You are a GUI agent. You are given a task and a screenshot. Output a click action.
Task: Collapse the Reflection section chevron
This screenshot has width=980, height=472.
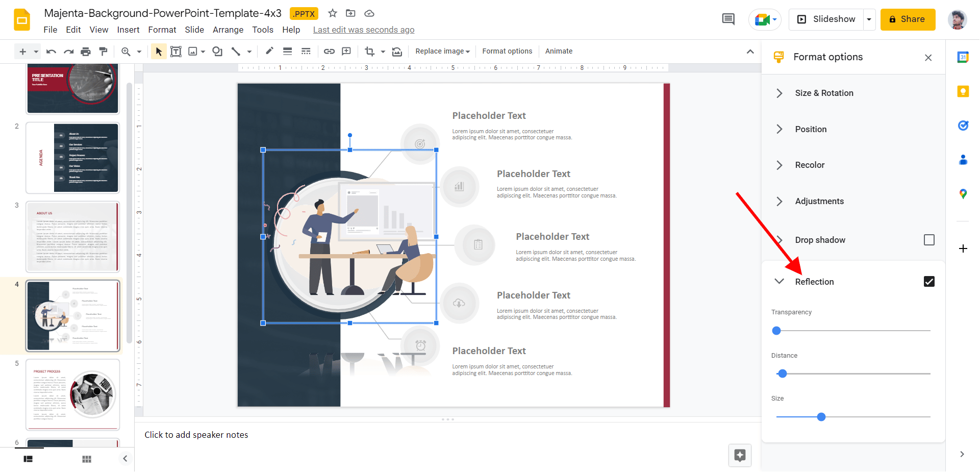coord(779,281)
